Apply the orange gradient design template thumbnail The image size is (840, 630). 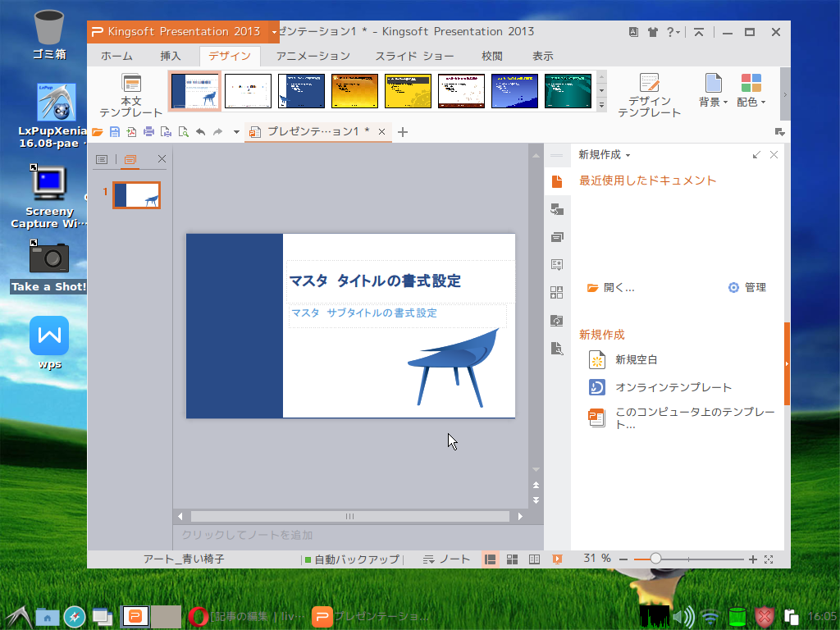click(x=354, y=91)
